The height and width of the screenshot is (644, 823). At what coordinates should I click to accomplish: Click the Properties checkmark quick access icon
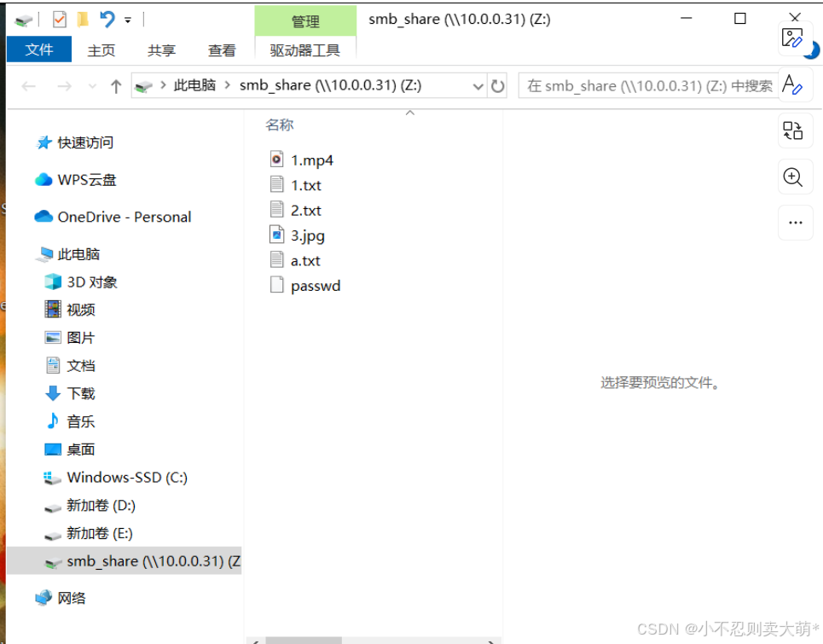click(60, 20)
